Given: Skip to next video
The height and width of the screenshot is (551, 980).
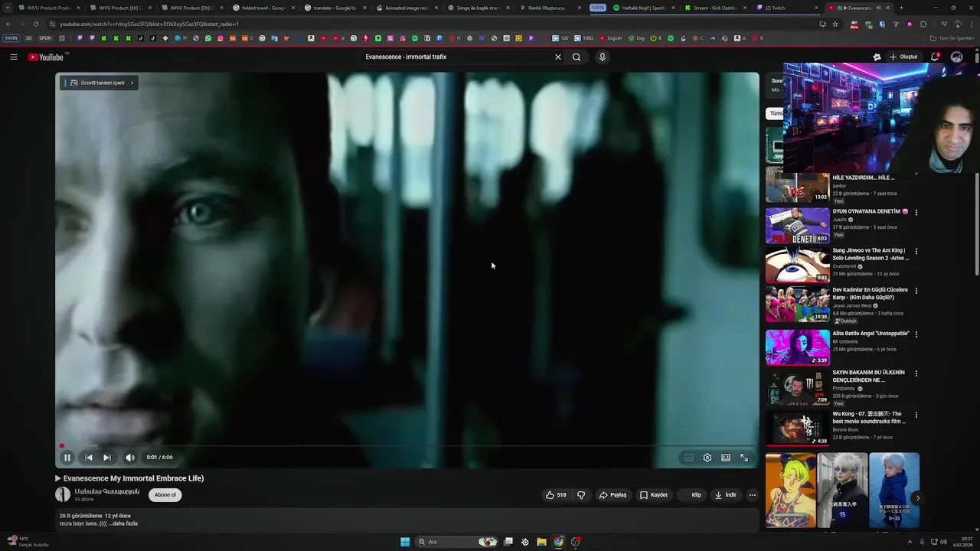Looking at the screenshot, I should 107,458.
